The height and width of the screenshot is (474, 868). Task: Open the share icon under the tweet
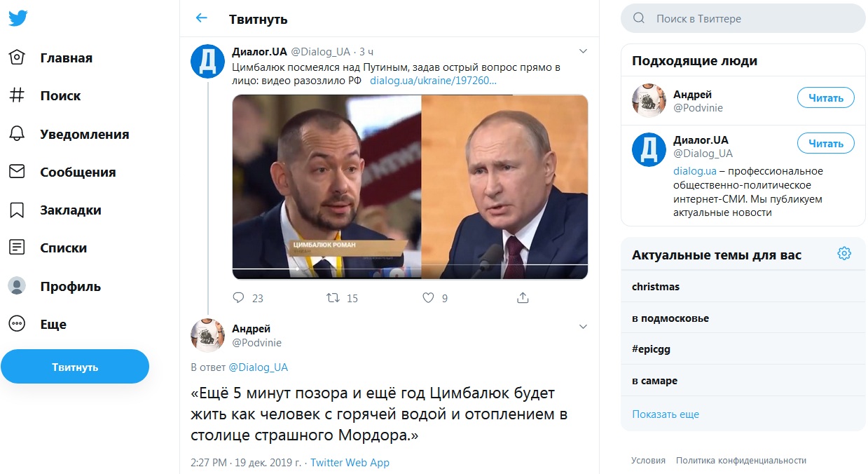[x=523, y=298]
